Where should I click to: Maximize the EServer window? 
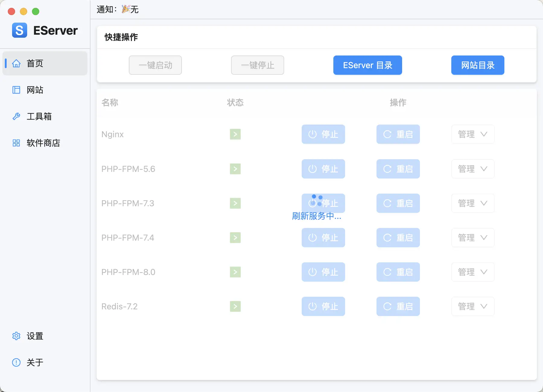click(36, 11)
